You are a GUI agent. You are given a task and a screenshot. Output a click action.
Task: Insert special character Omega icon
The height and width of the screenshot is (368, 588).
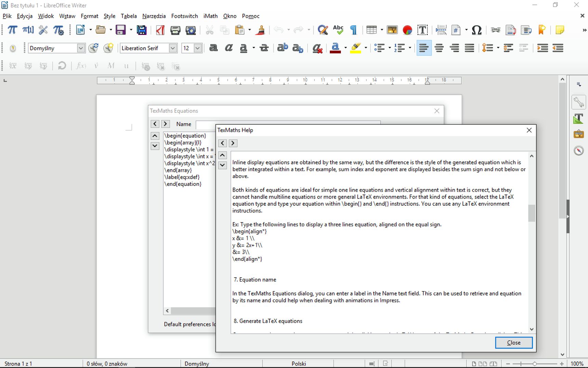[477, 30]
